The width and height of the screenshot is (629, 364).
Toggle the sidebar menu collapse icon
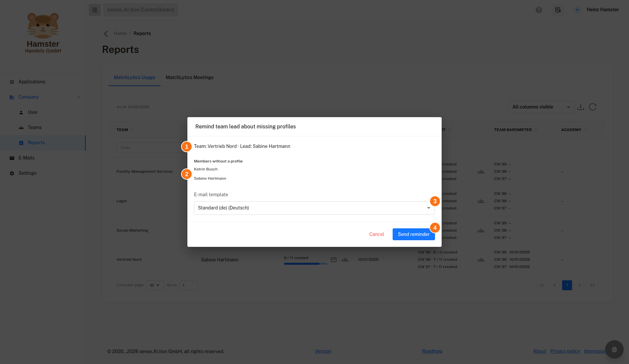pos(95,10)
